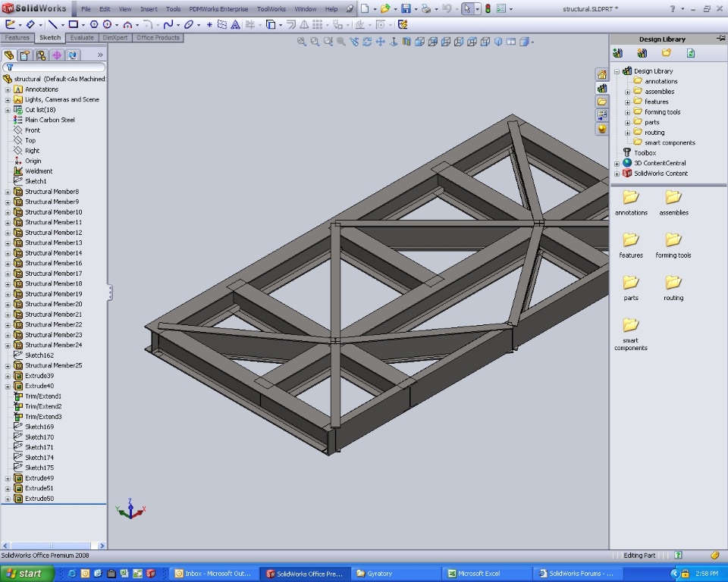Open the PropertyManager tab icon
728x582 pixels.
click(24, 55)
